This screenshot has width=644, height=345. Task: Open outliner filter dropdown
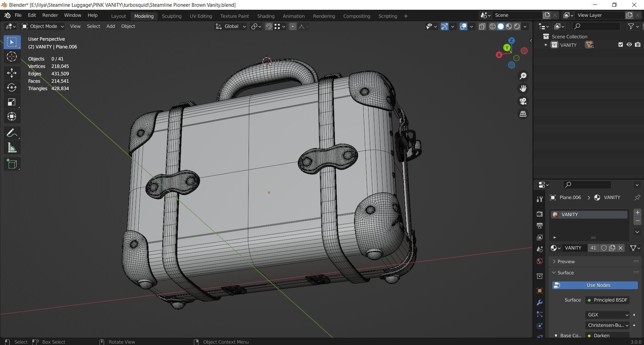pyautogui.click(x=633, y=27)
